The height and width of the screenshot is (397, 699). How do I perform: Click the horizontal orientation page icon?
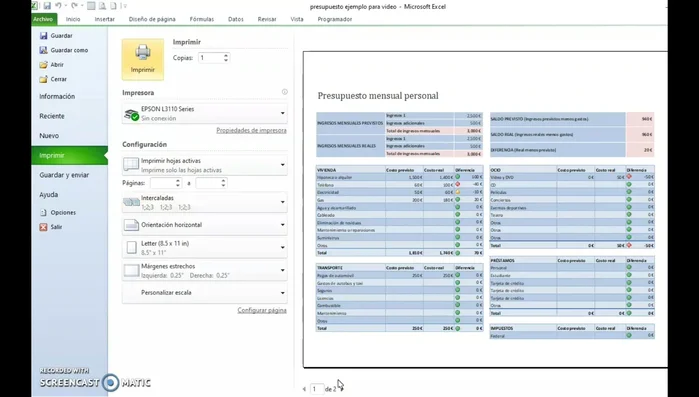tap(131, 225)
